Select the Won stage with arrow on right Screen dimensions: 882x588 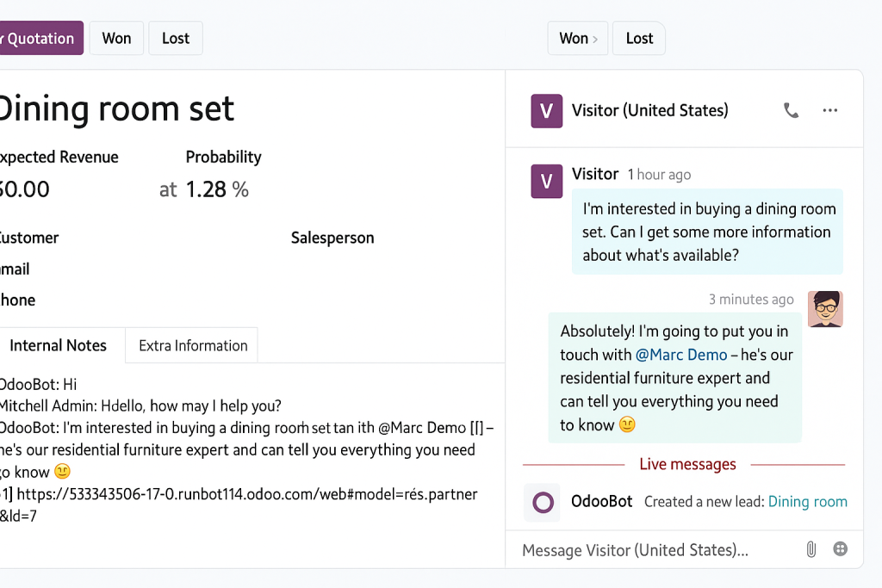click(x=578, y=38)
